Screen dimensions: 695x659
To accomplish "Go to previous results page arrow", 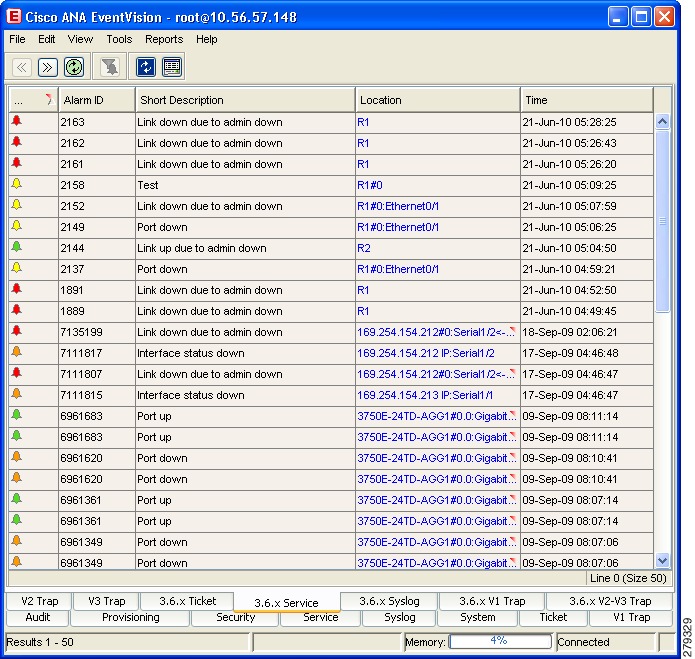I will point(22,67).
